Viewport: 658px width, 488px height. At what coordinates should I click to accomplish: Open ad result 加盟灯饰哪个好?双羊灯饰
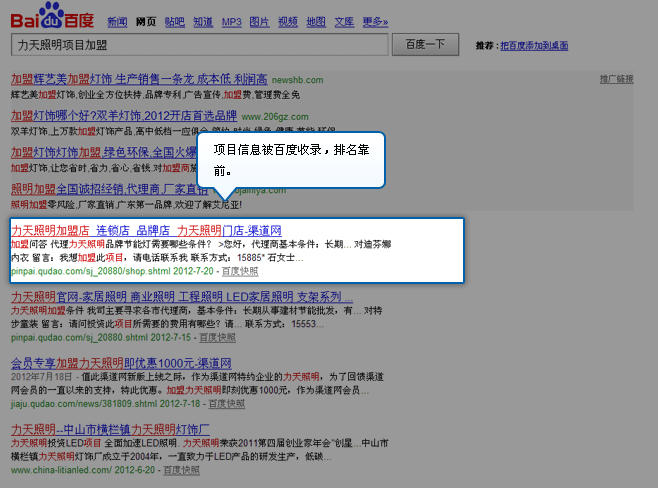point(124,115)
